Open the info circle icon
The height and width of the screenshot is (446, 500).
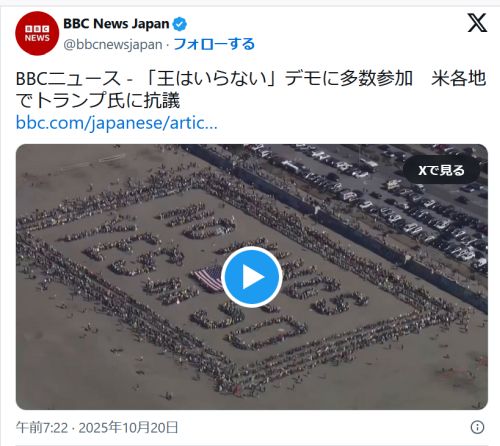[477, 427]
